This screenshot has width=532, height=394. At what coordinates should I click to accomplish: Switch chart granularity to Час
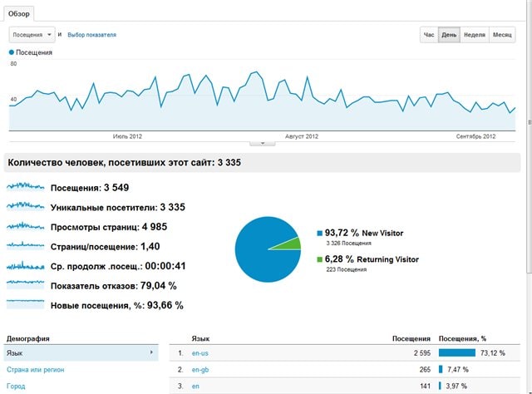[429, 35]
